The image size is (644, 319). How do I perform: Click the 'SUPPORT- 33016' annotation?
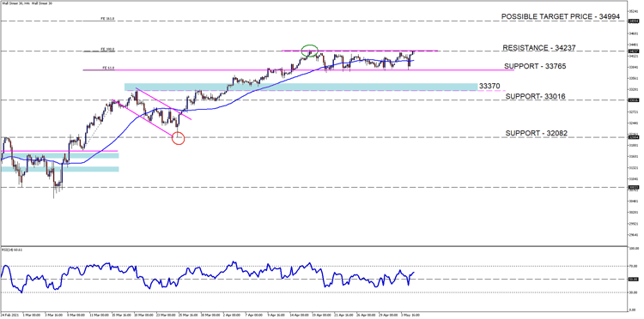(536, 96)
